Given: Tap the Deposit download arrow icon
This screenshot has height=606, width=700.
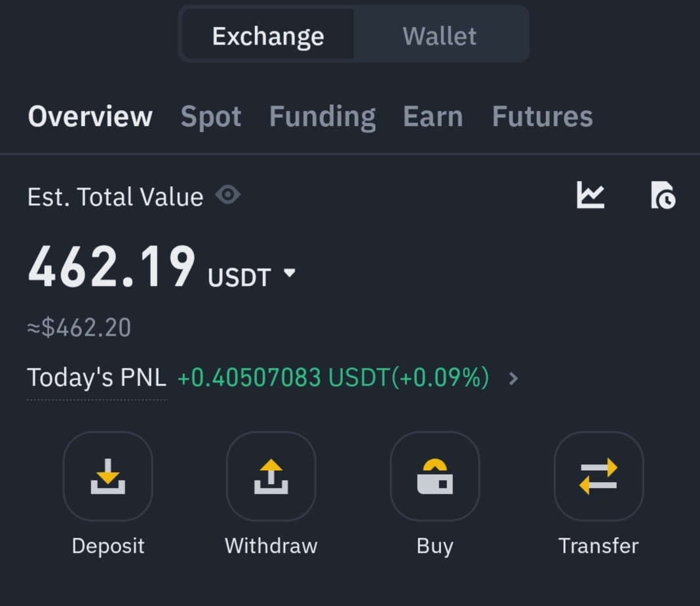Looking at the screenshot, I should [108, 476].
